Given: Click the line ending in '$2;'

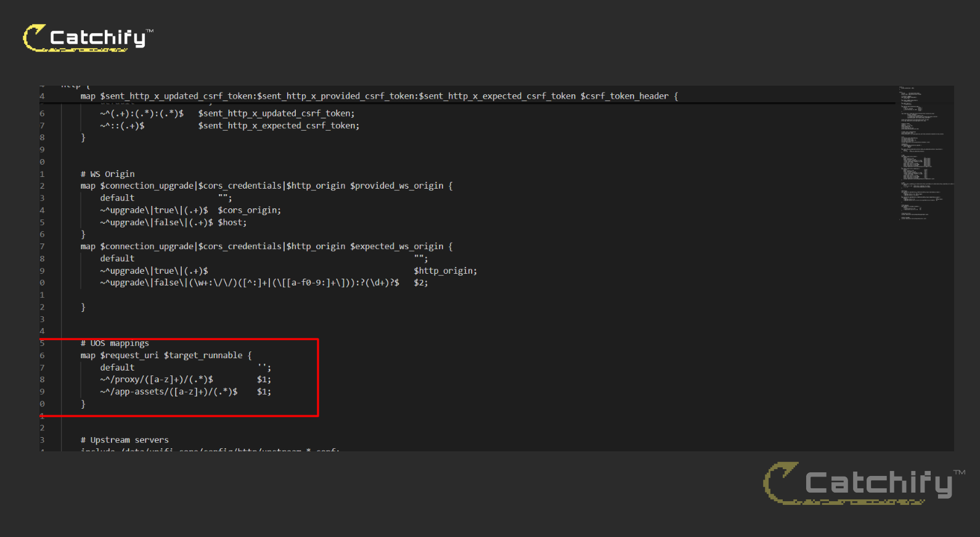Looking at the screenshot, I should [264, 283].
